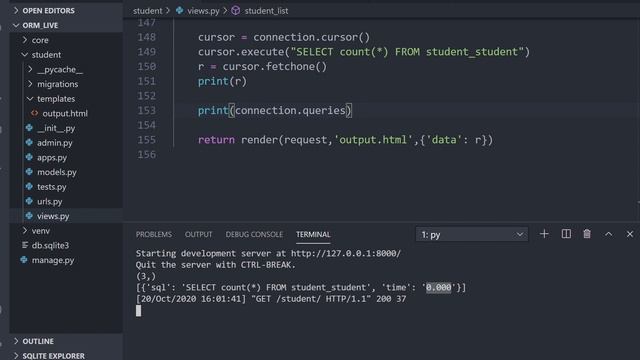Image resolution: width=640 pixels, height=360 pixels.
Task: Click the HTML icon beside output.html
Action: (x=35, y=113)
